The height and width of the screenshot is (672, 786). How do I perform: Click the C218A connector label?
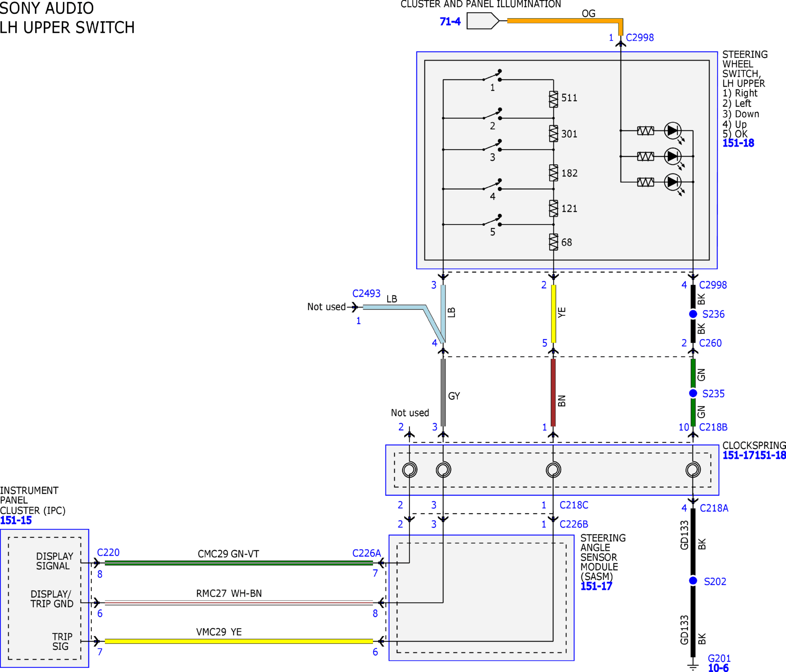point(714,508)
